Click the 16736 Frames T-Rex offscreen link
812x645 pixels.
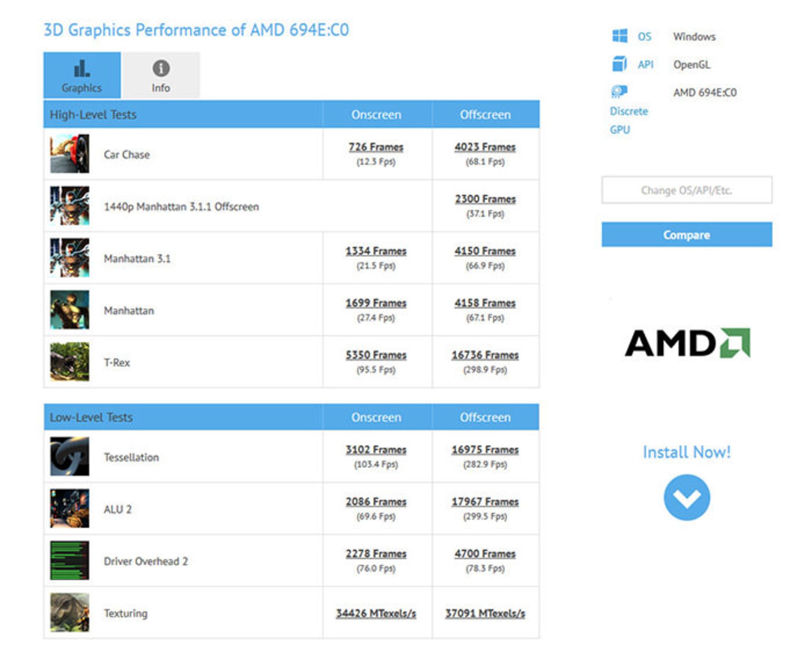click(x=485, y=355)
